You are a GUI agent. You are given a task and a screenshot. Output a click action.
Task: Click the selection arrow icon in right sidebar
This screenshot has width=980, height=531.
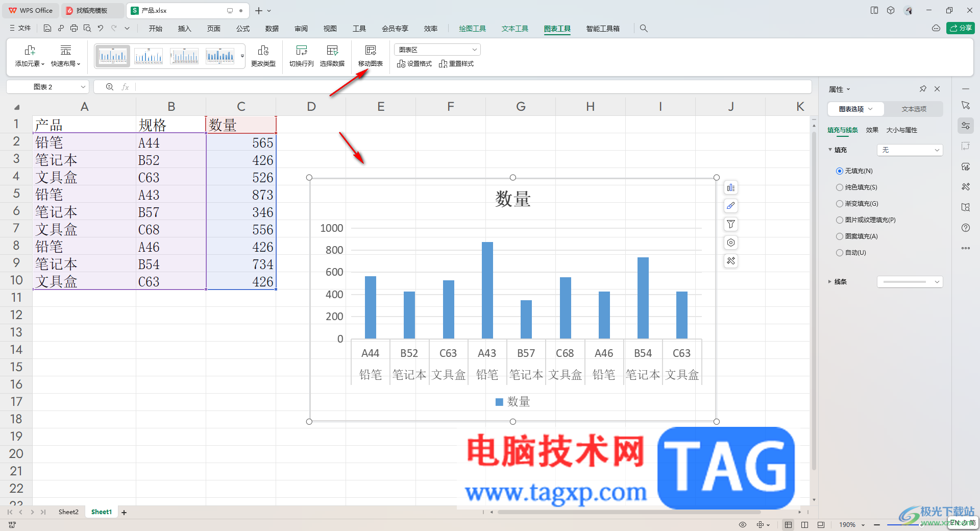[966, 105]
